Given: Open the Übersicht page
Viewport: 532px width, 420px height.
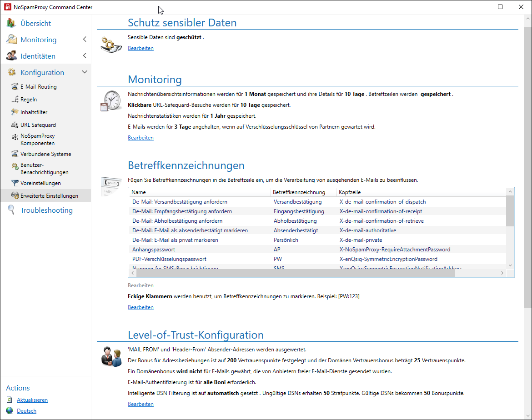Looking at the screenshot, I should (x=35, y=23).
